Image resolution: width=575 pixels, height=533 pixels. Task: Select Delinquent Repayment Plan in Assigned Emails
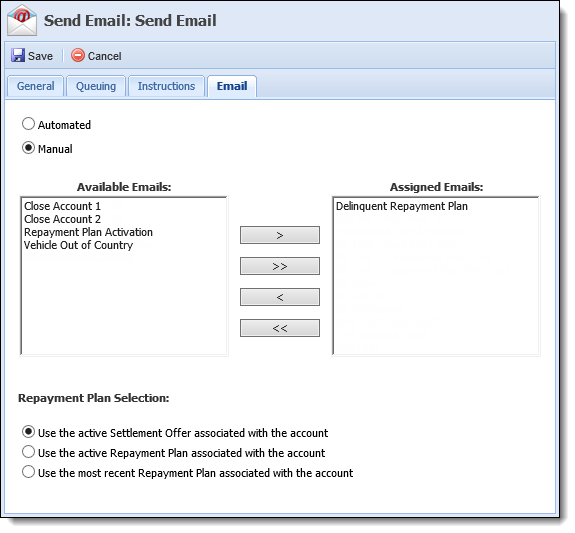tap(402, 206)
